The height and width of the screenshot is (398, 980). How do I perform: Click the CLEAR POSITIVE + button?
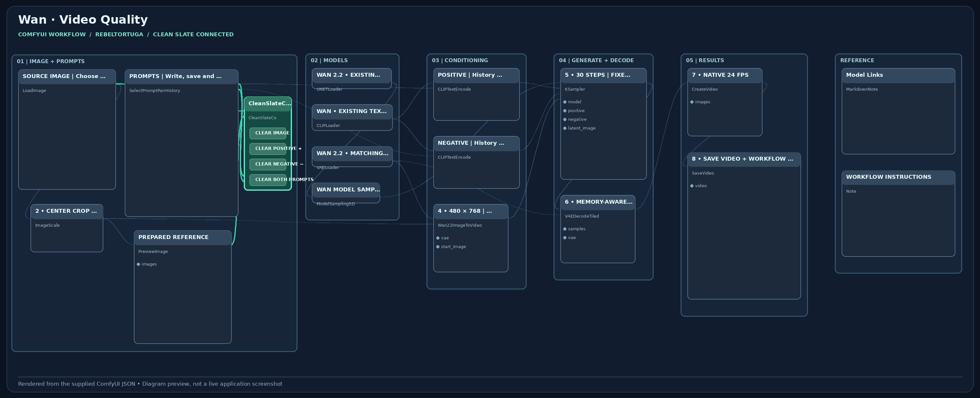(267, 149)
